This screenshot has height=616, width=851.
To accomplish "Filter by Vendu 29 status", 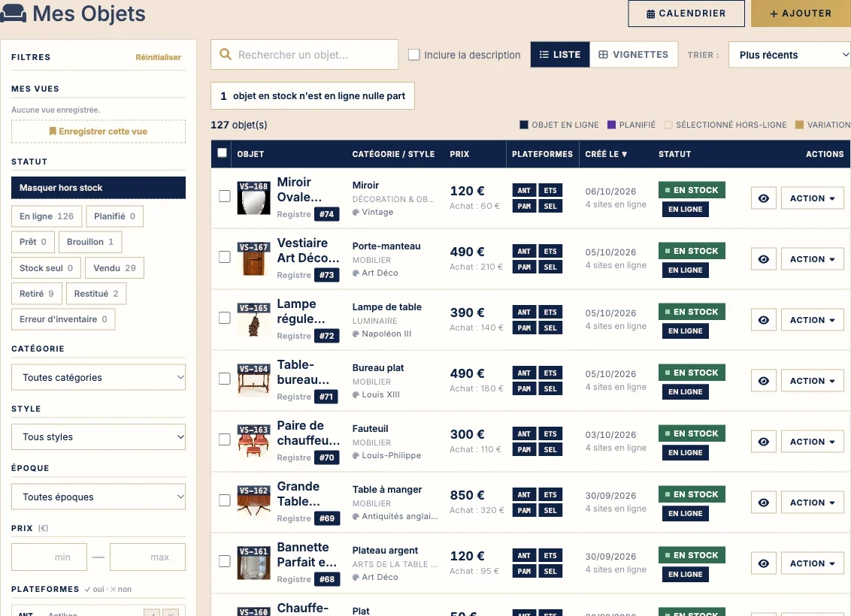I will (x=114, y=268).
